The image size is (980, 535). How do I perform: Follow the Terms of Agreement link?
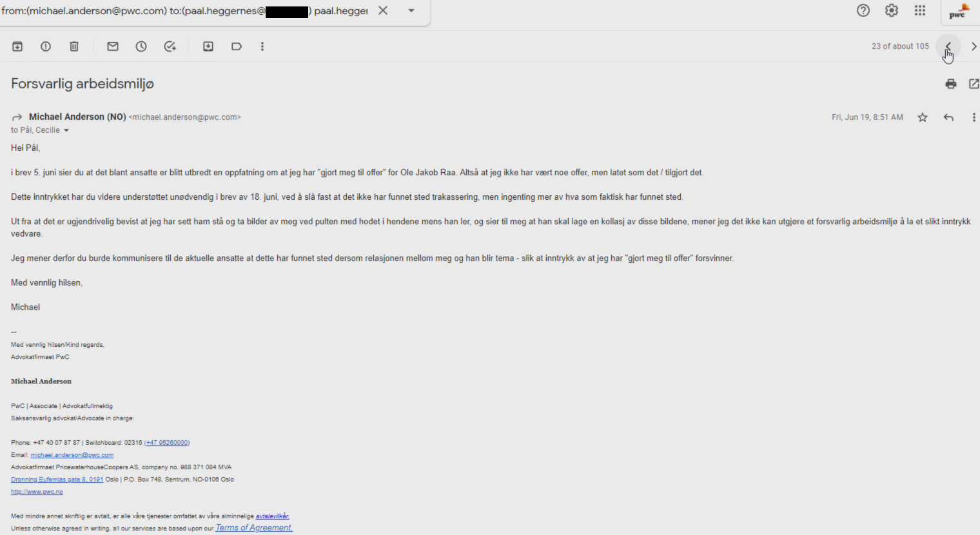[x=254, y=528]
